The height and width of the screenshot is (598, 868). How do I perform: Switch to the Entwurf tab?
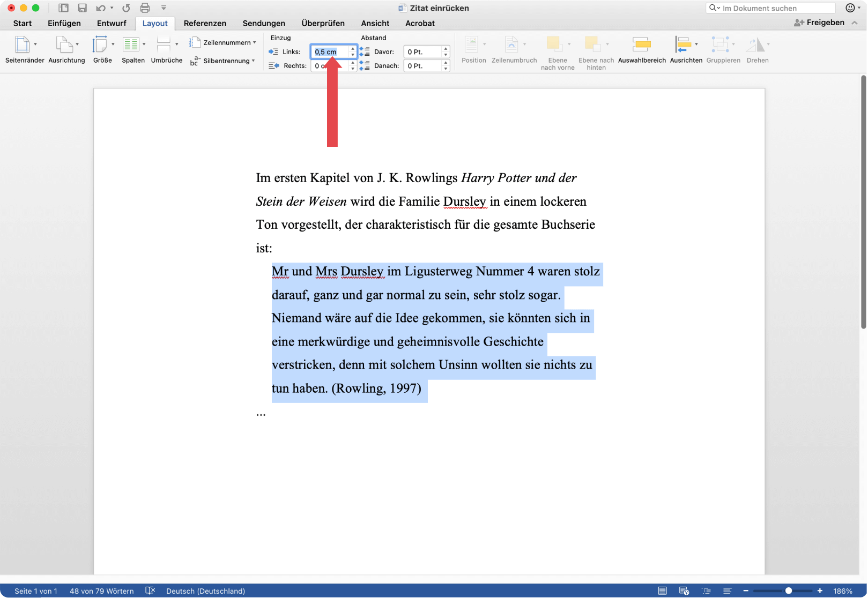pos(112,23)
